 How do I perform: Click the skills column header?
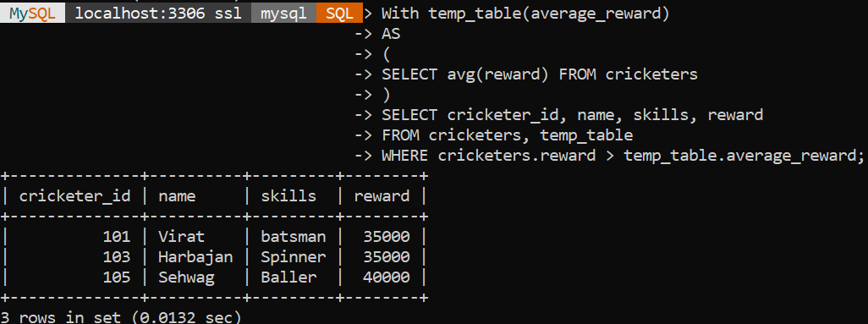click(288, 195)
